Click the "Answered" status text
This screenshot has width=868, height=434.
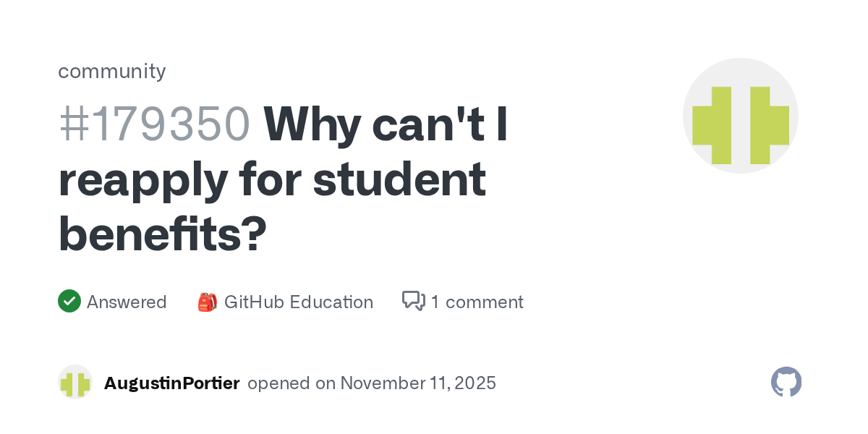(x=127, y=302)
